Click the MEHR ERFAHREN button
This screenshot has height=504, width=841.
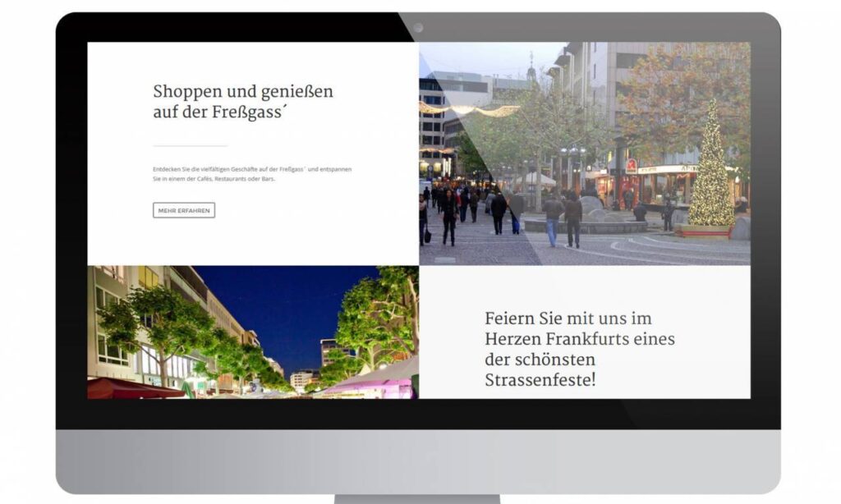click(x=184, y=210)
